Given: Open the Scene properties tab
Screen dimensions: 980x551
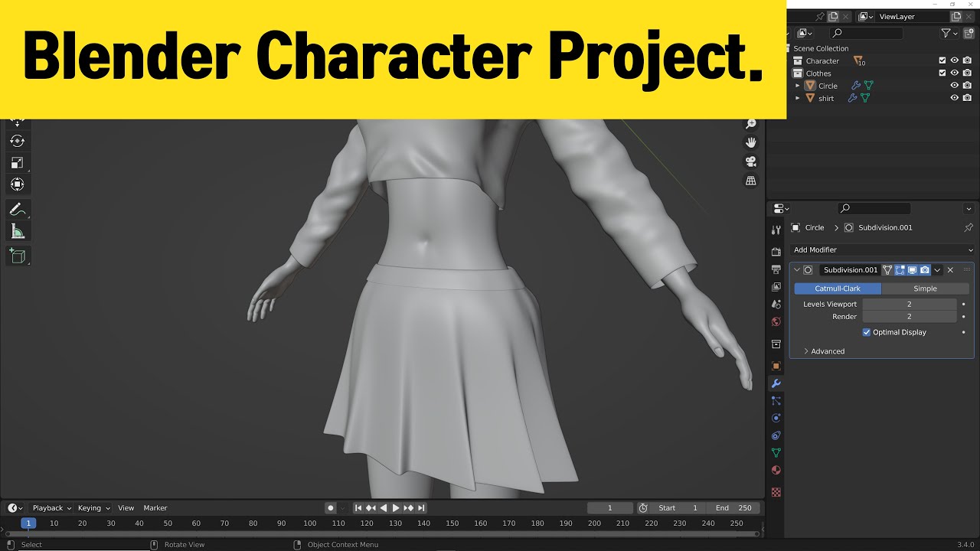Looking at the screenshot, I should (x=776, y=305).
